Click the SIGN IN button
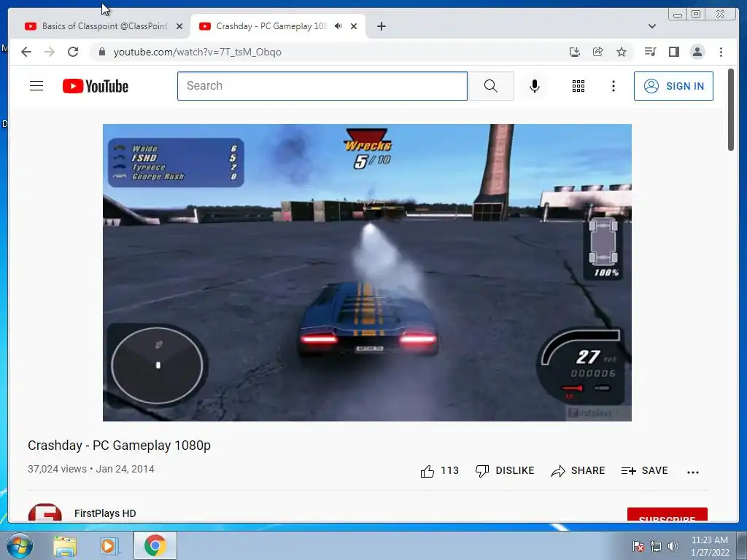Image resolution: width=747 pixels, height=560 pixels. 673,86
